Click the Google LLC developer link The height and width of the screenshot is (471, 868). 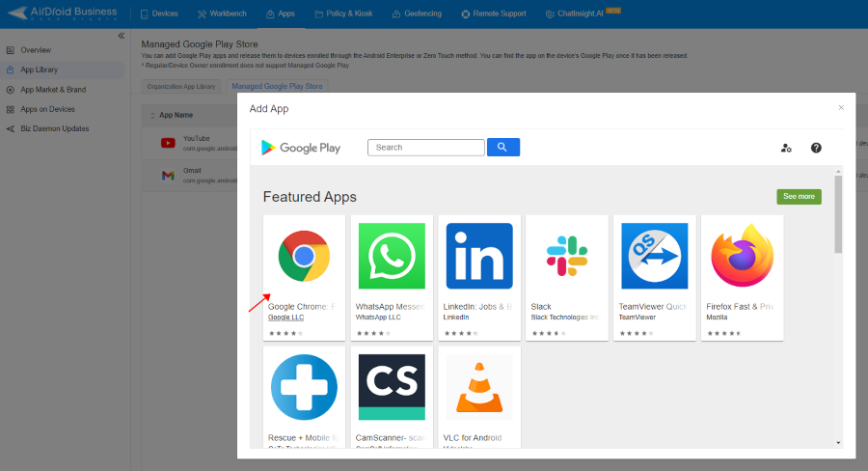tap(285, 318)
